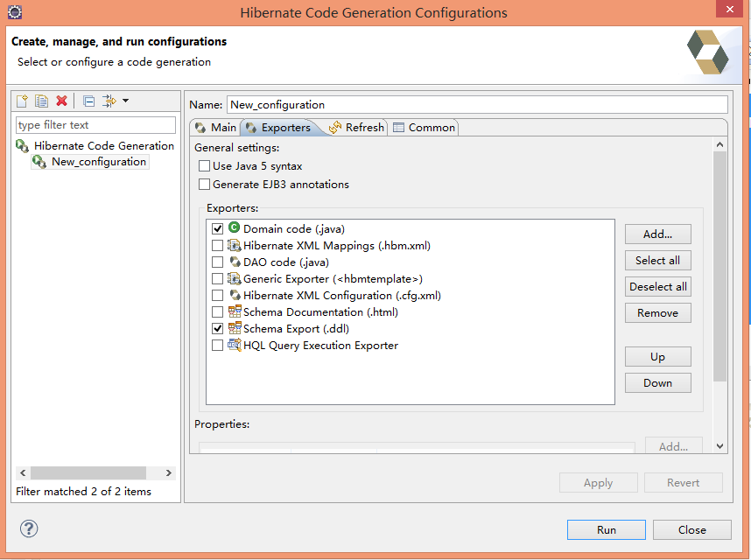Switch to the Main tab
751x560 pixels.
click(215, 128)
